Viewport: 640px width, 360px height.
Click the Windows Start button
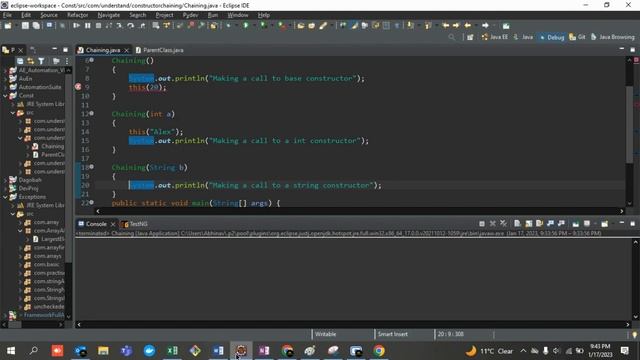[11, 351]
